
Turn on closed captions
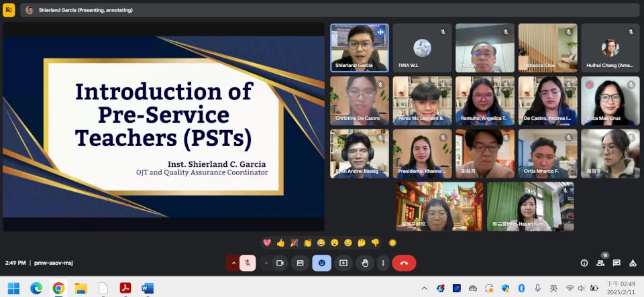click(301, 263)
